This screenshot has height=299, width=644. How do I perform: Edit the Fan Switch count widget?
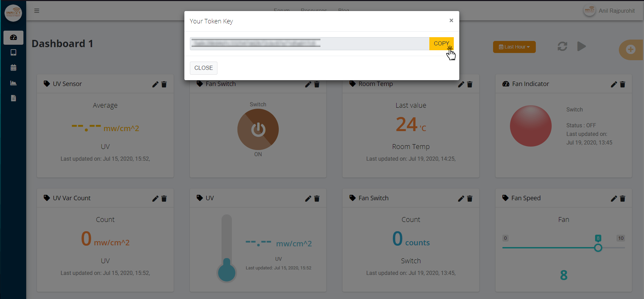[461, 199]
